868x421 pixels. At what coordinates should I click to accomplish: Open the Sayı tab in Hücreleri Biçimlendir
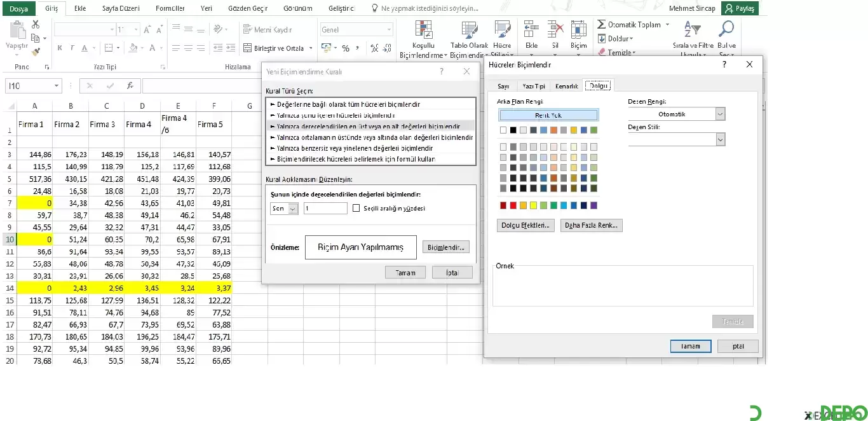pos(503,86)
